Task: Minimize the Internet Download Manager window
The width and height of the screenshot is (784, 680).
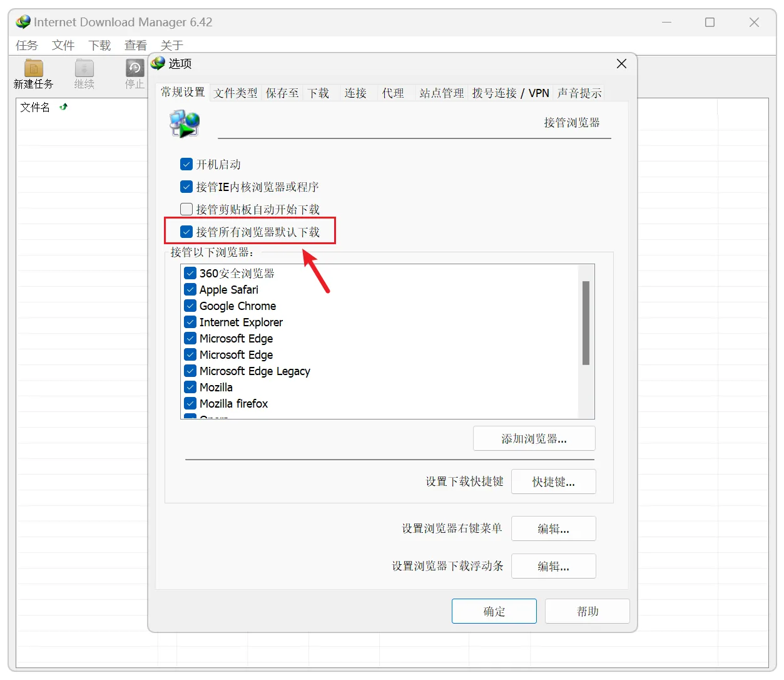Action: coord(667,22)
